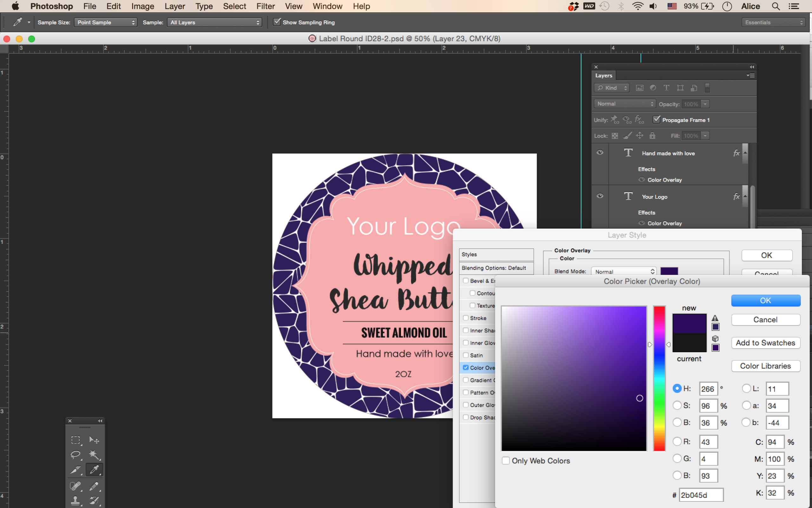
Task: Select the Eyedropper tool in tools panel
Action: click(x=94, y=470)
